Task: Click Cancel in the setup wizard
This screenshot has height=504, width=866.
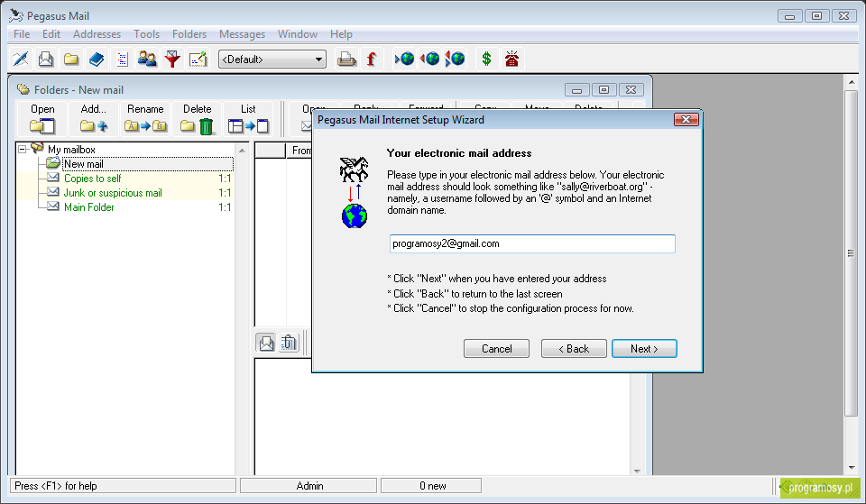Action: pos(496,349)
